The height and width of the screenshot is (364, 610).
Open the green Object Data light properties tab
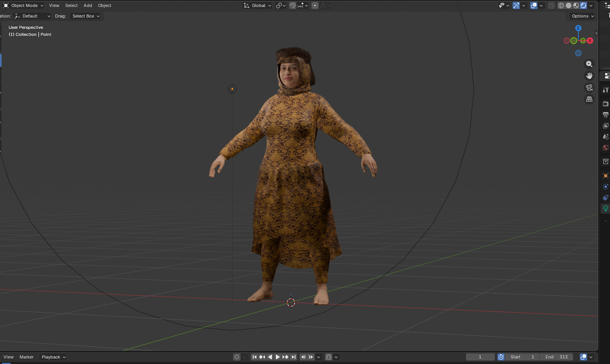(x=606, y=208)
